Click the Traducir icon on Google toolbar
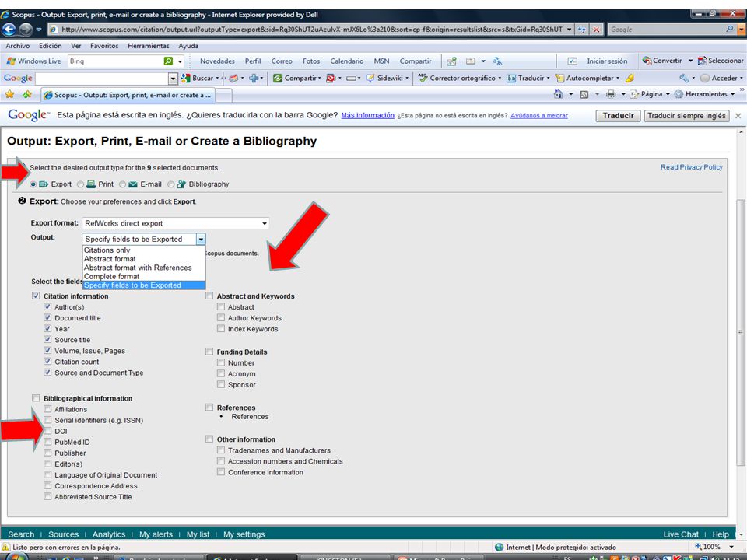 [x=511, y=78]
